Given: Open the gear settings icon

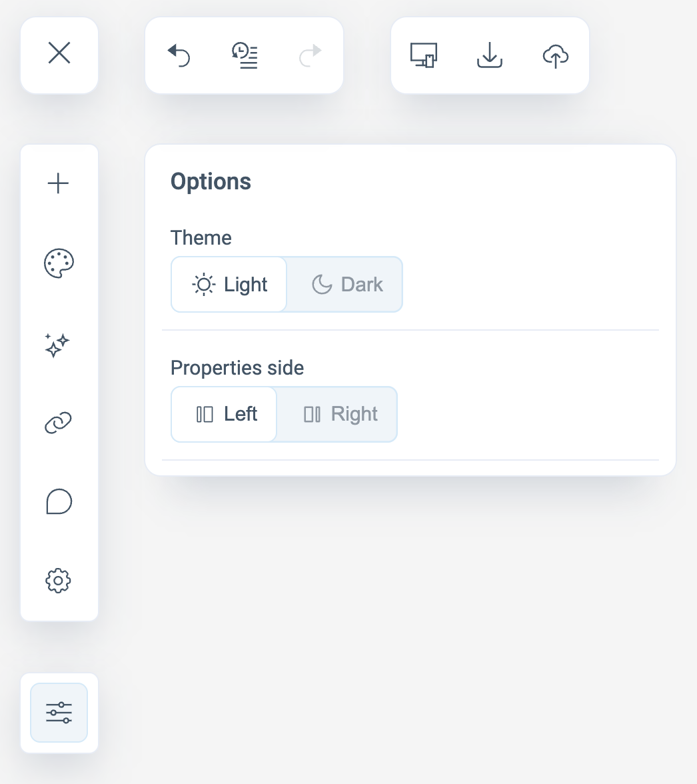Looking at the screenshot, I should click(x=59, y=581).
